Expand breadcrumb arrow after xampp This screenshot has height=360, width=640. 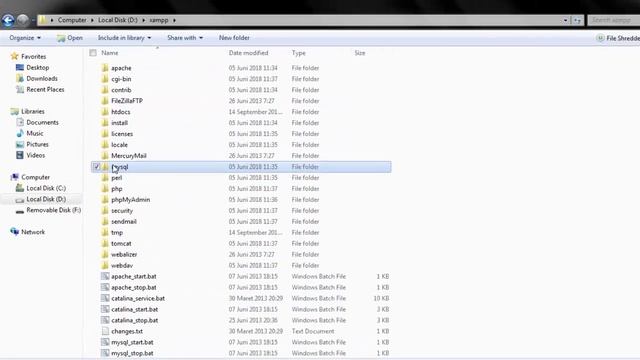174,20
